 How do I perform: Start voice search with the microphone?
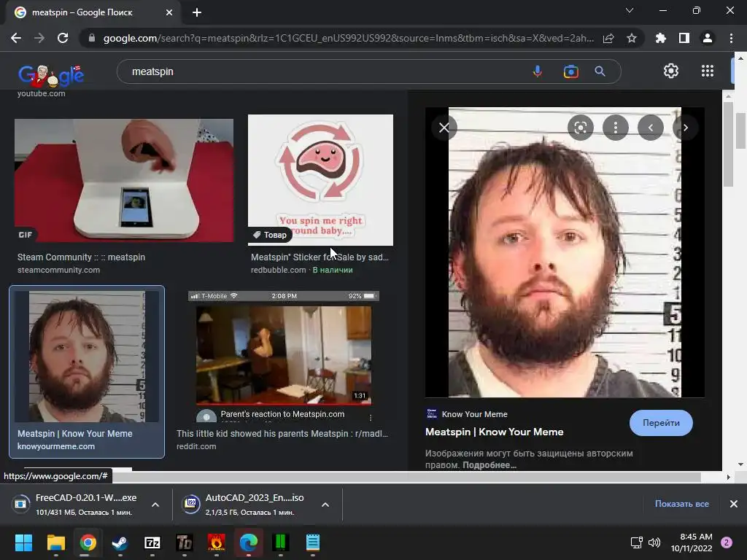click(x=538, y=71)
